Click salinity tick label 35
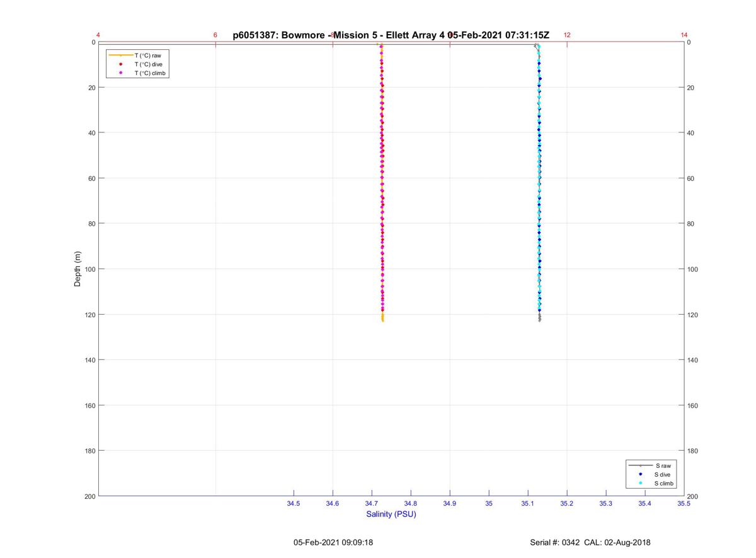Viewport: 756px width, 558px height. click(489, 504)
